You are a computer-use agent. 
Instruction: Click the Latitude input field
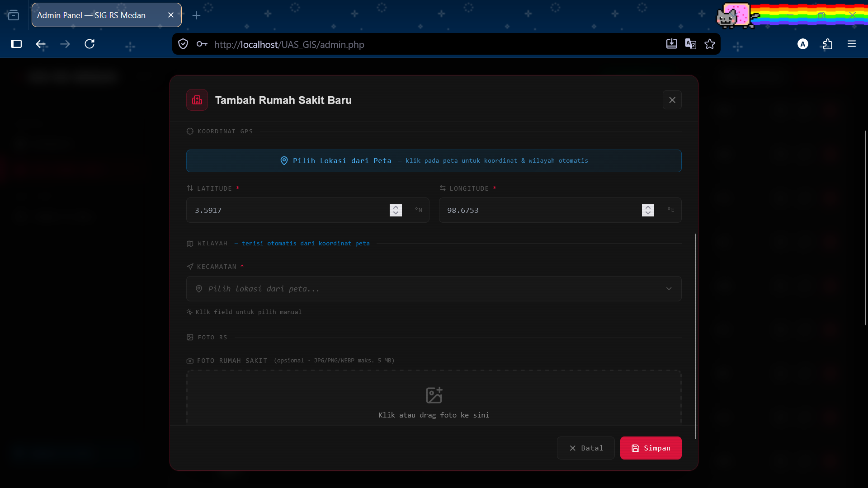pyautogui.click(x=307, y=210)
